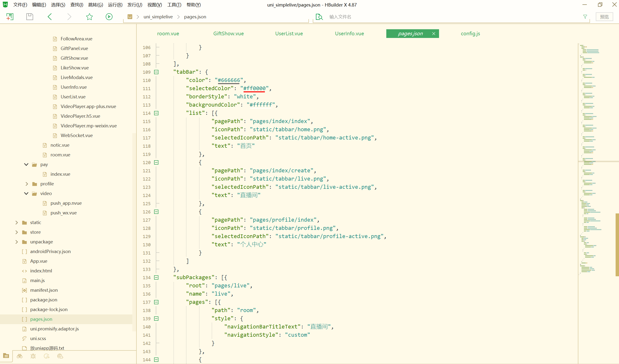Collapse the code fold at line 114
The image size is (619, 364).
(156, 113)
